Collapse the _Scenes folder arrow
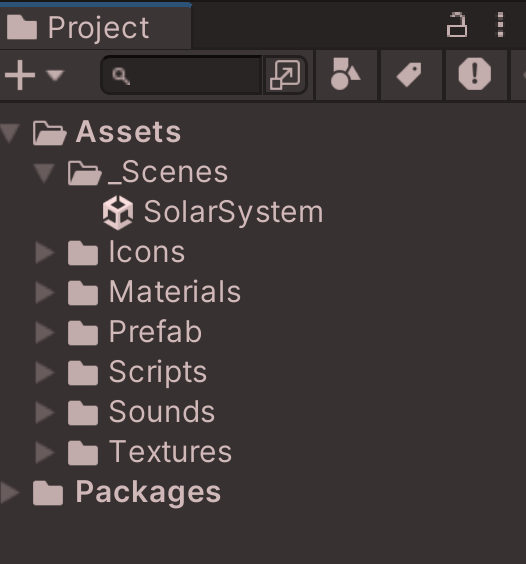526x564 pixels. (x=44, y=173)
